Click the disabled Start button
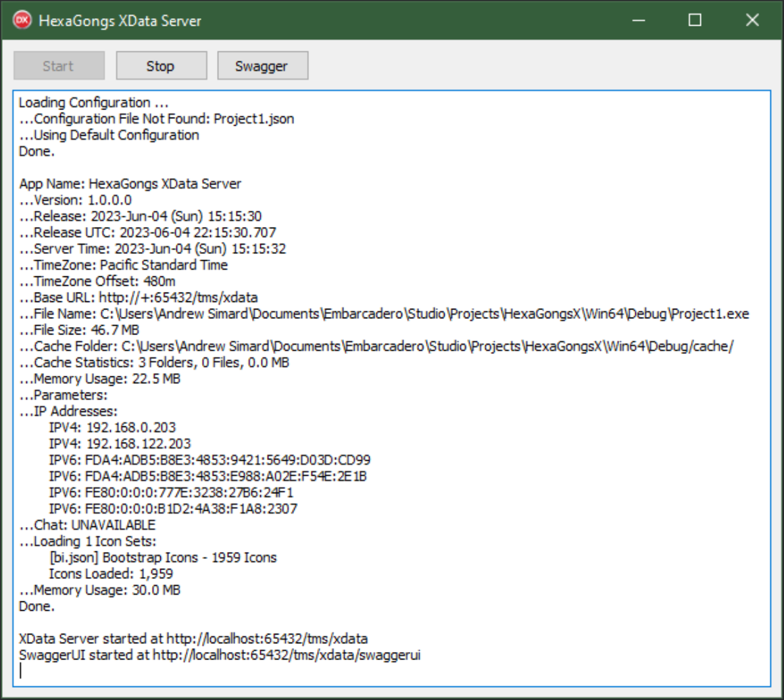This screenshot has width=784, height=700. (x=59, y=66)
